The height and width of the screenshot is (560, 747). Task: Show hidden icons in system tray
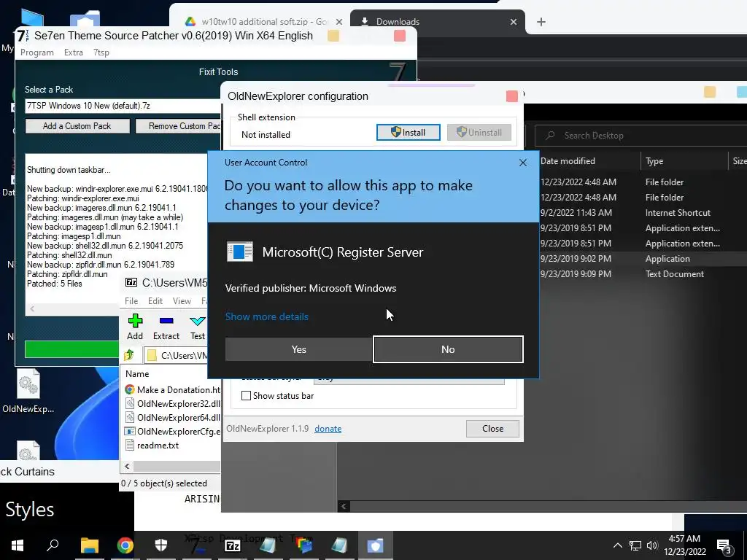[617, 545]
